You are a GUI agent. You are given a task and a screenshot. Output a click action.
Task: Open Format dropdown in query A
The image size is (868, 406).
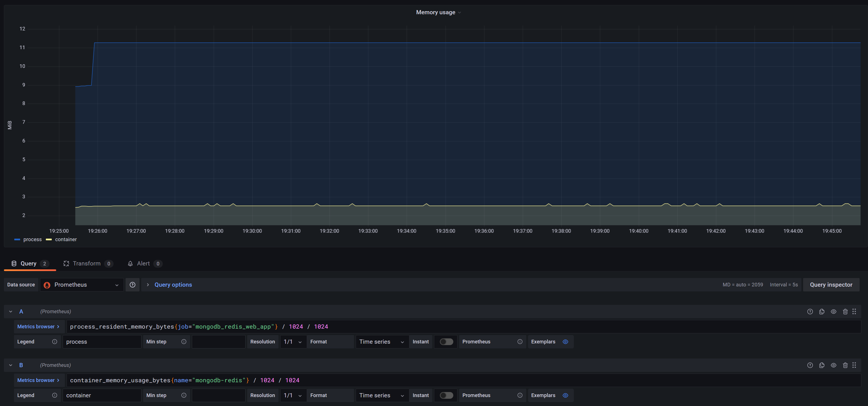382,342
